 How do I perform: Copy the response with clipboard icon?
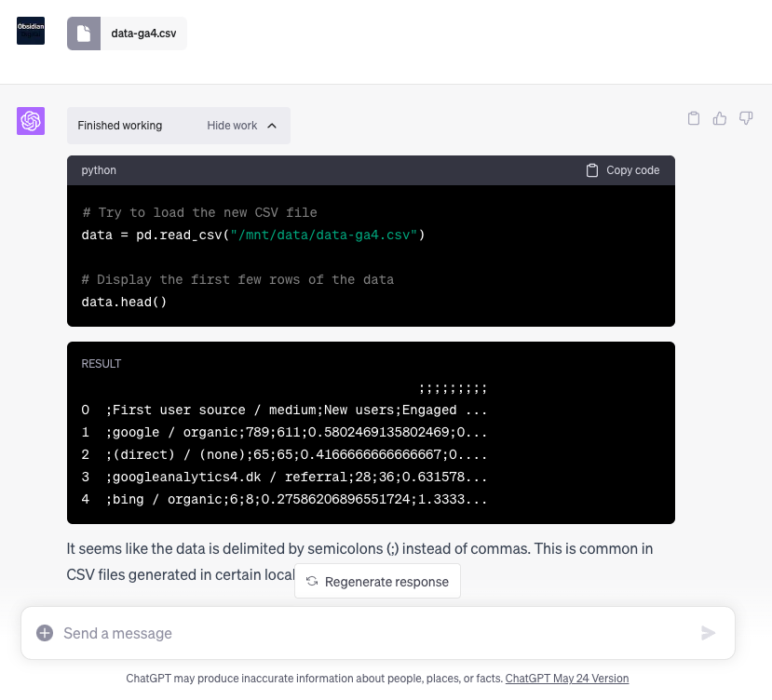click(x=693, y=118)
